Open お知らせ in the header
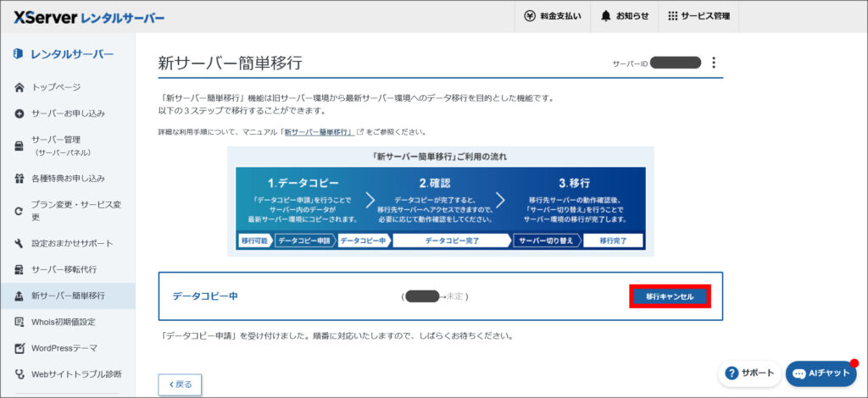The height and width of the screenshot is (398, 868). tap(624, 16)
